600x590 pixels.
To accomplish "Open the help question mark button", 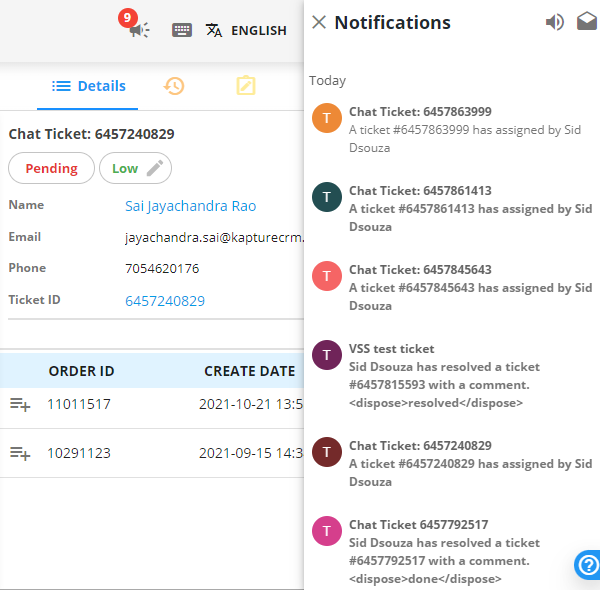I will pos(588,565).
